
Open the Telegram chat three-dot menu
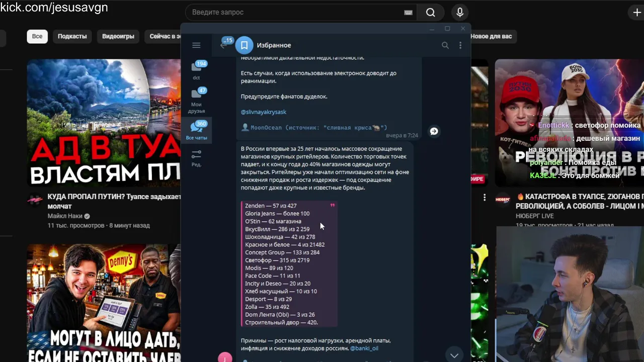coord(460,45)
